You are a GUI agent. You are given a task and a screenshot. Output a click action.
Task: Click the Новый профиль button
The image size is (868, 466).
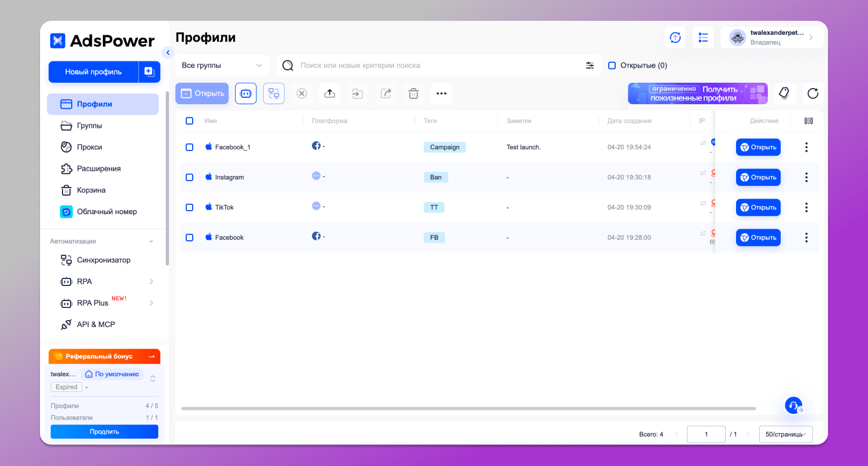click(93, 72)
